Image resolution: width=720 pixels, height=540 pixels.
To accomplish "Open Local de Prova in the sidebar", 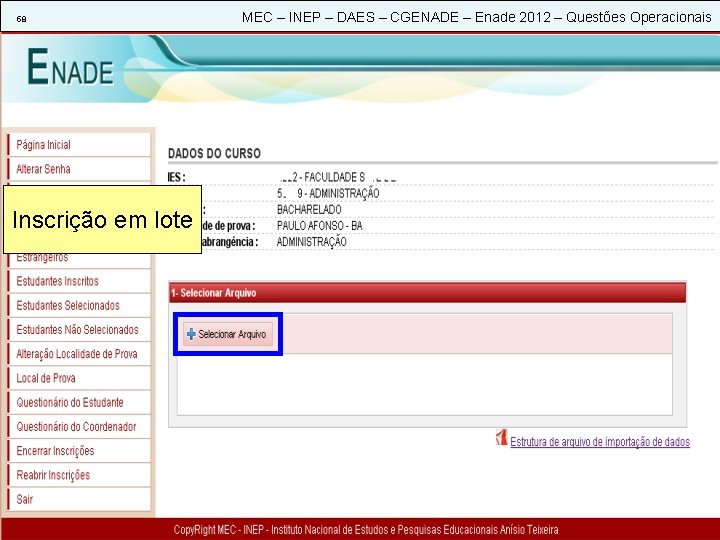I will click(x=79, y=378).
